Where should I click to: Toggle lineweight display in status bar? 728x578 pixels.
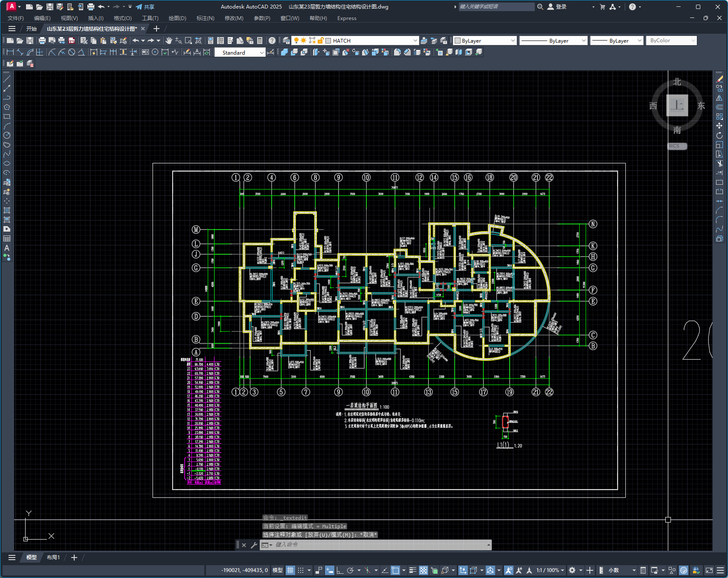(412, 570)
